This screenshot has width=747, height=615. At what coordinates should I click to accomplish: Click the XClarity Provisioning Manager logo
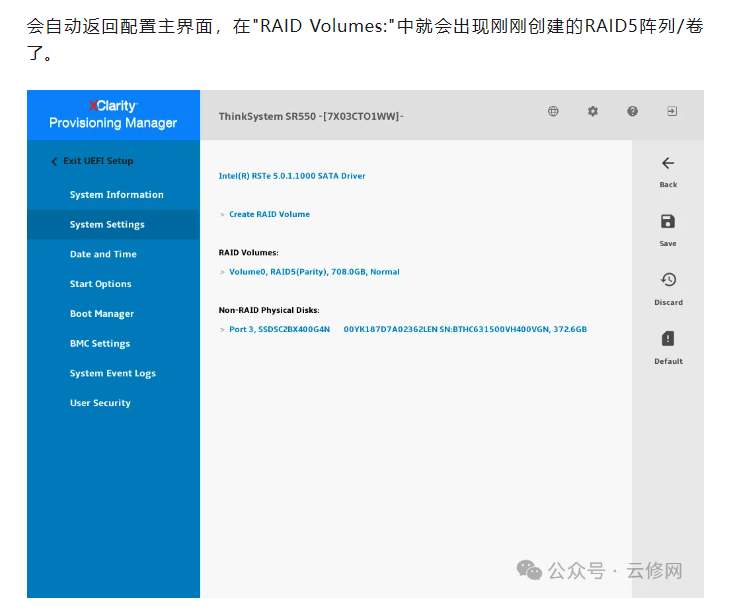[x=113, y=115]
